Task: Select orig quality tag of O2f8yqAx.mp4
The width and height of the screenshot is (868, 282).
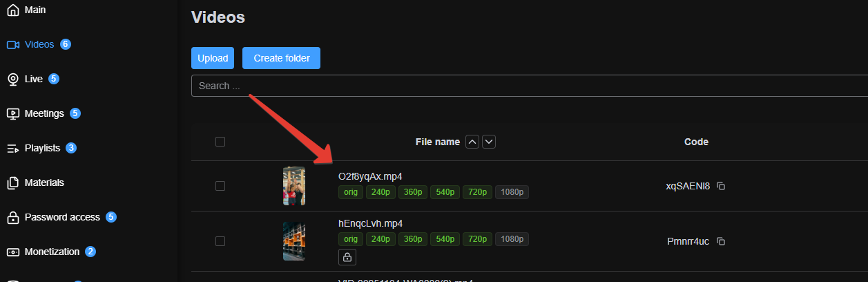Action: (350, 192)
